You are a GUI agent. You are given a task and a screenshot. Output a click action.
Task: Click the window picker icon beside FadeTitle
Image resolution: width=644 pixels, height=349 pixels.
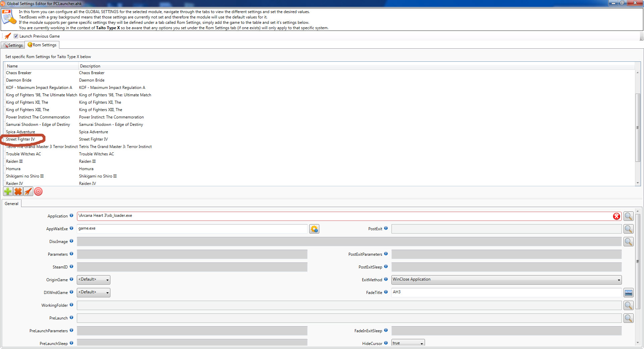point(629,293)
